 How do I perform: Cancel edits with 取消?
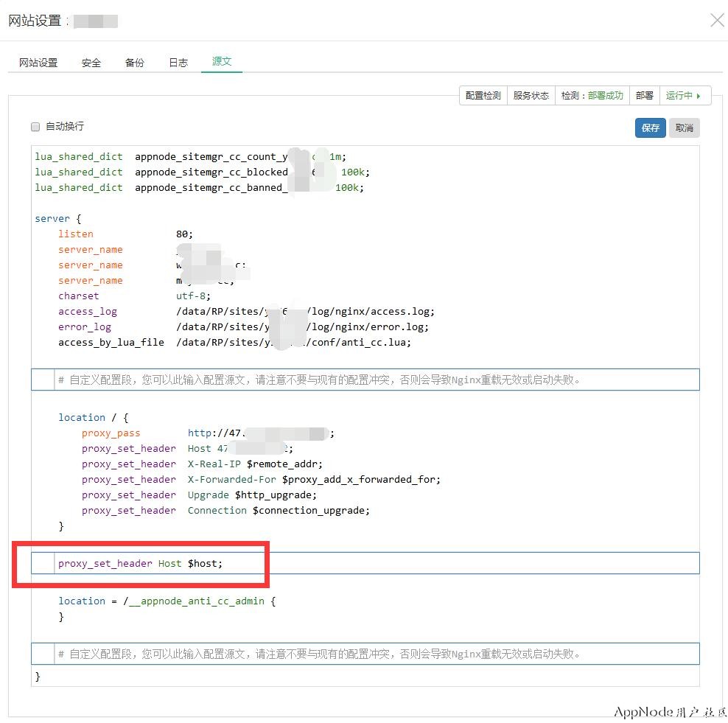click(x=685, y=128)
